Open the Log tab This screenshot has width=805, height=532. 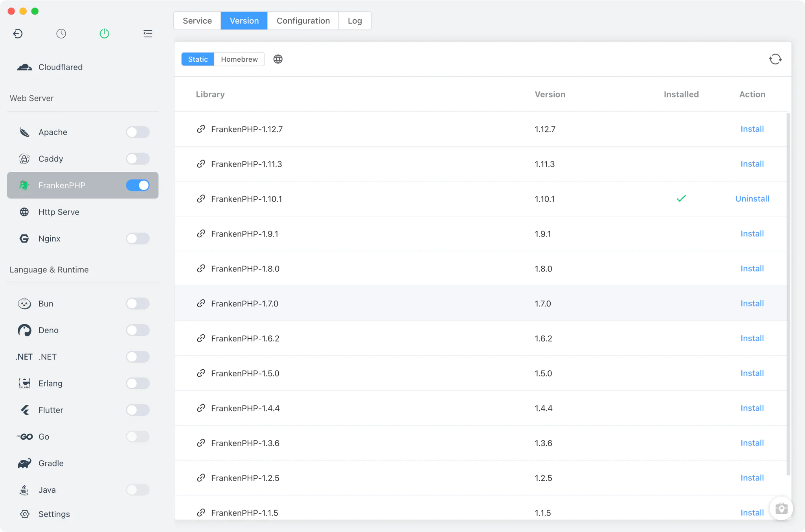tap(355, 21)
